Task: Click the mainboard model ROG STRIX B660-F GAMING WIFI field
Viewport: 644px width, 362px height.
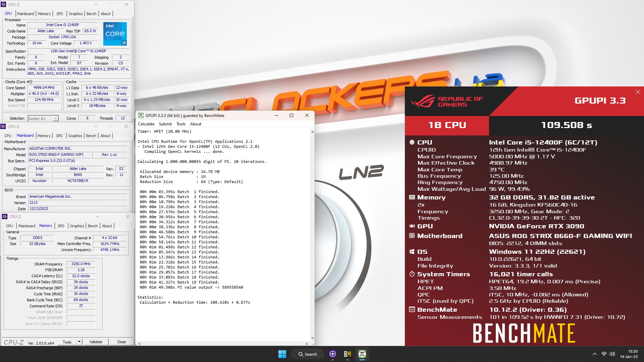Action: [x=60, y=155]
